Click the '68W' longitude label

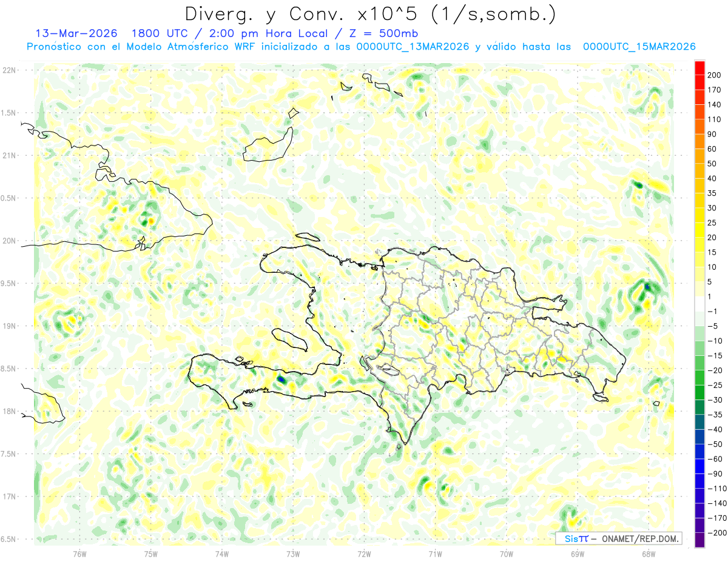click(x=649, y=554)
